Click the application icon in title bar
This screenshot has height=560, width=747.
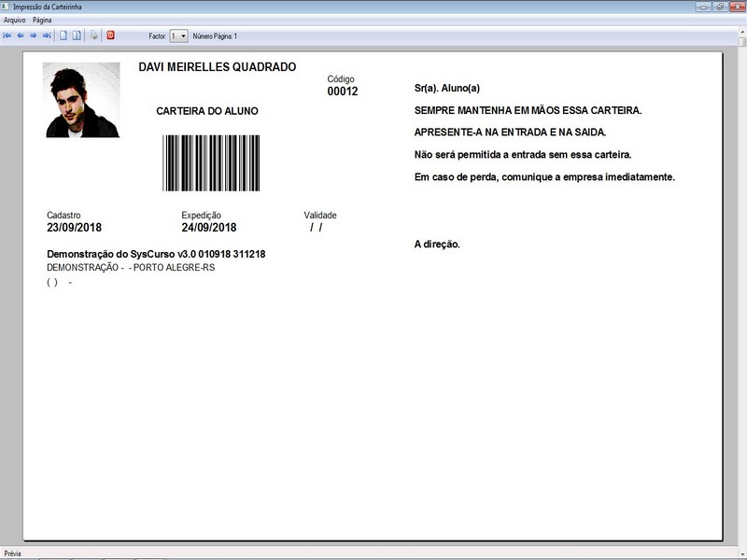pos(6,7)
